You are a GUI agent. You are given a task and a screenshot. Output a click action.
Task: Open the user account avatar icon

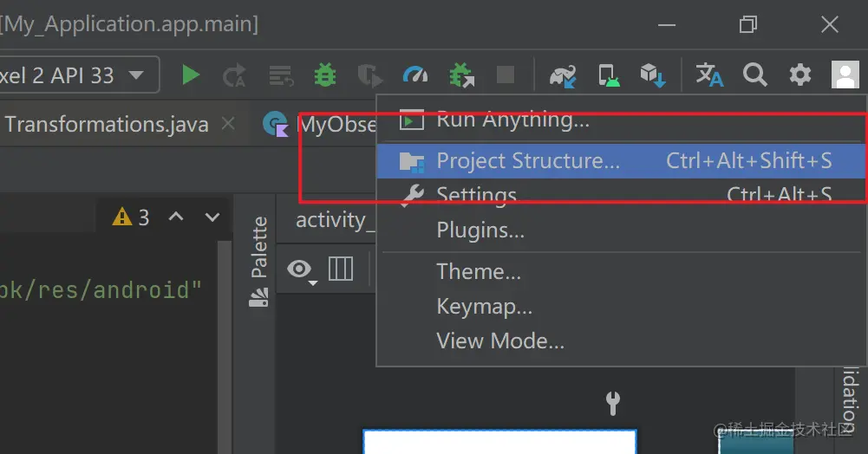[x=845, y=75]
